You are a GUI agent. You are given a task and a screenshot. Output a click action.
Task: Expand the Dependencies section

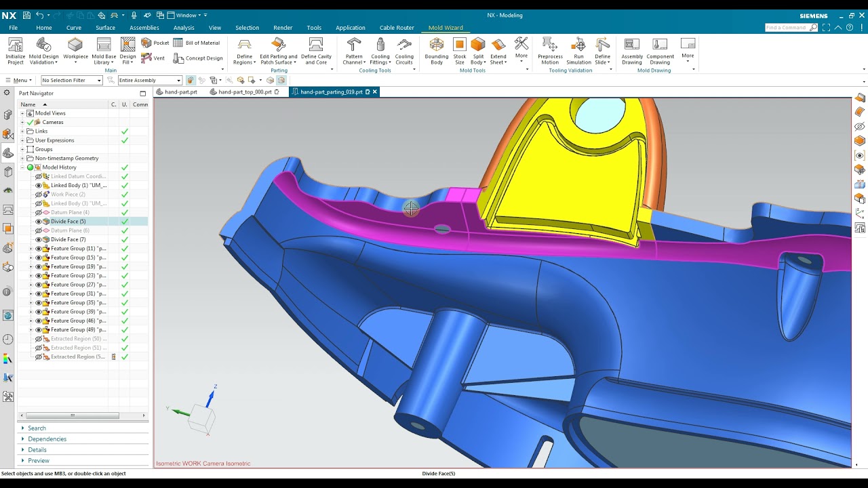click(47, 439)
